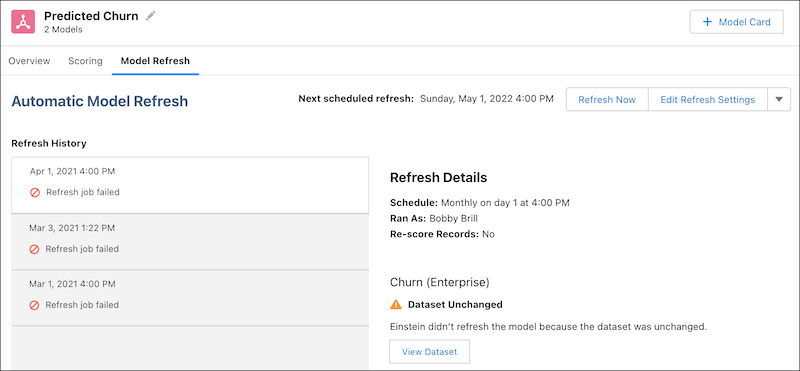800x371 pixels.
Task: Select the Mar 1, 2021 4:00 PM history entry
Action: pos(190,298)
